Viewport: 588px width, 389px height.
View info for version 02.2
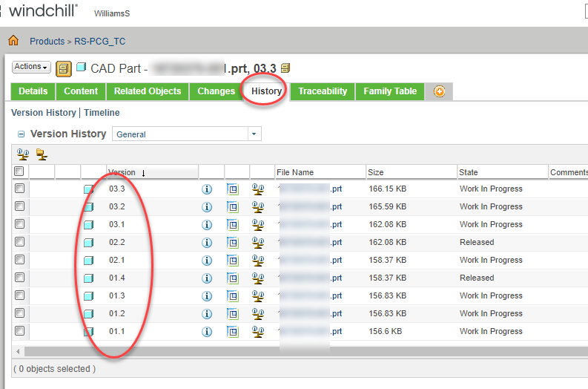[x=207, y=243]
